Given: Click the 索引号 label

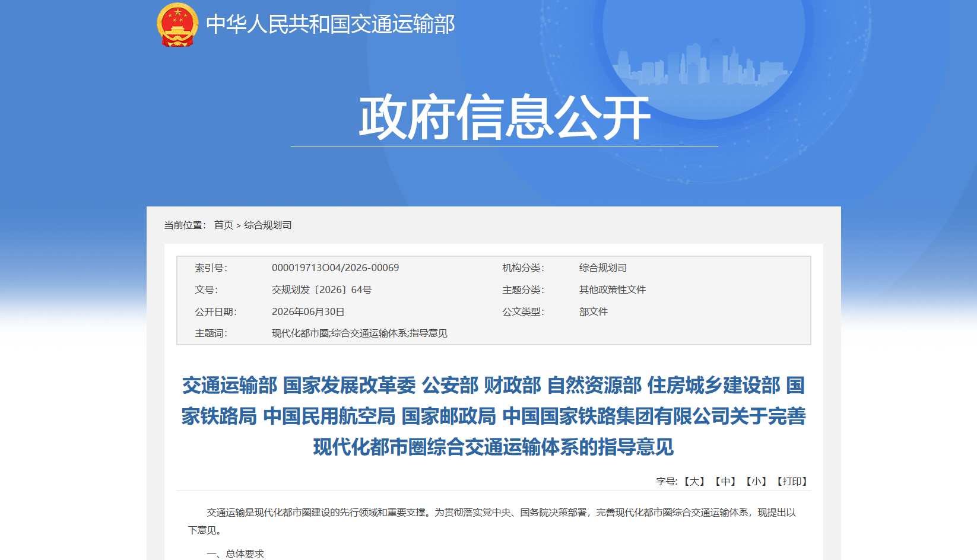Looking at the screenshot, I should [211, 268].
